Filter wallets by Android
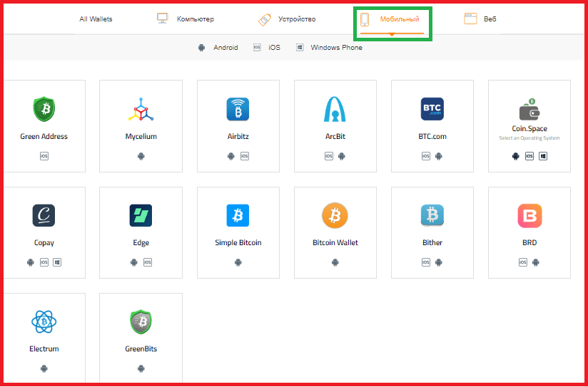Viewport: 588px width, 387px height. 218,48
